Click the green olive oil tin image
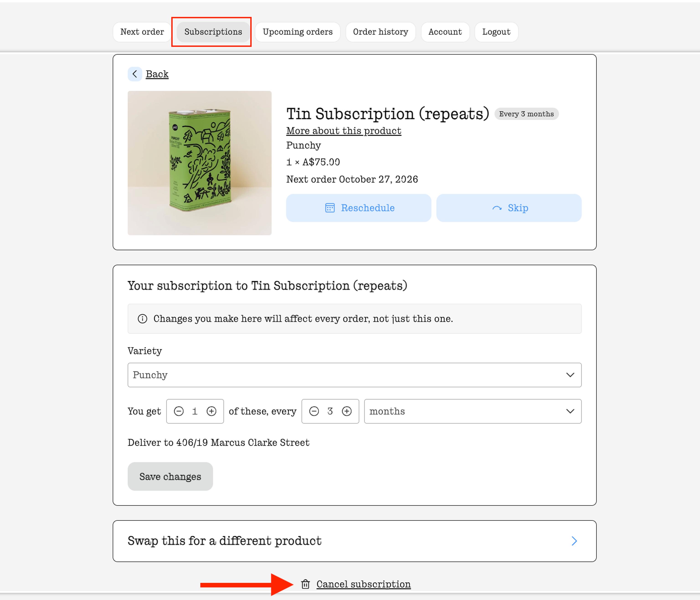The width and height of the screenshot is (700, 600). [x=200, y=163]
